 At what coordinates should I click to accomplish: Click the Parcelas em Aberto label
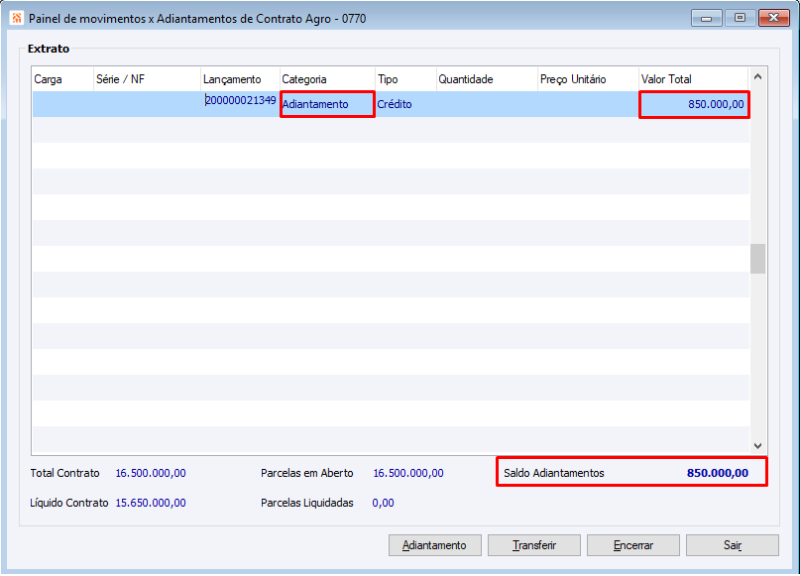[x=307, y=473]
